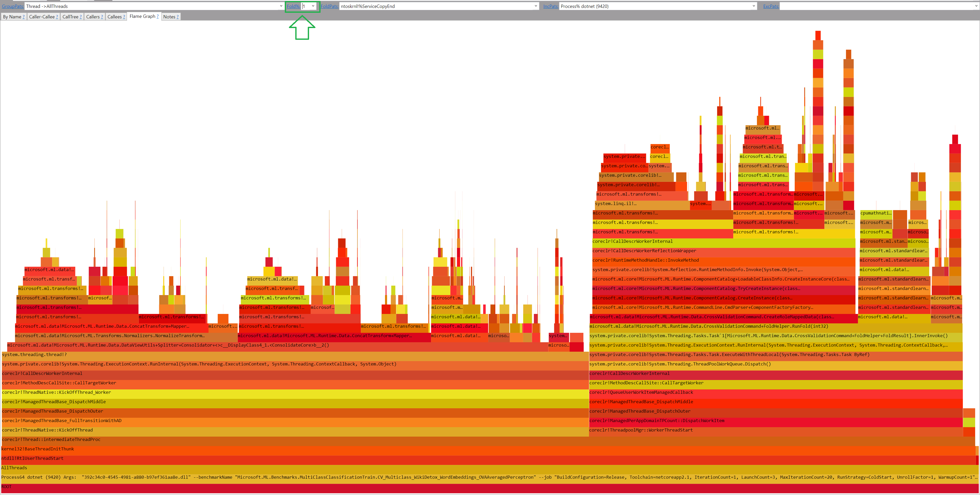This screenshot has width=980, height=495.
Task: Click the GroupPats hyperlink label
Action: 12,6
